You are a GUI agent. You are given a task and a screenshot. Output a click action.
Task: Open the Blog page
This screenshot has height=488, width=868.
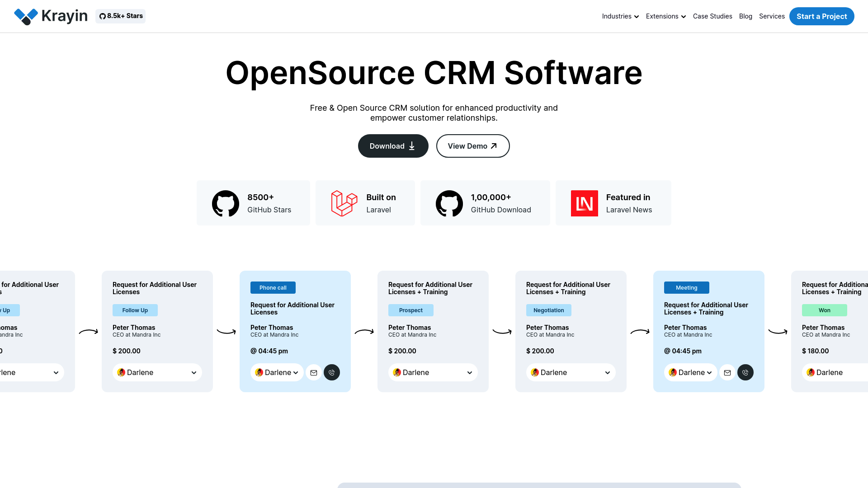(x=745, y=16)
